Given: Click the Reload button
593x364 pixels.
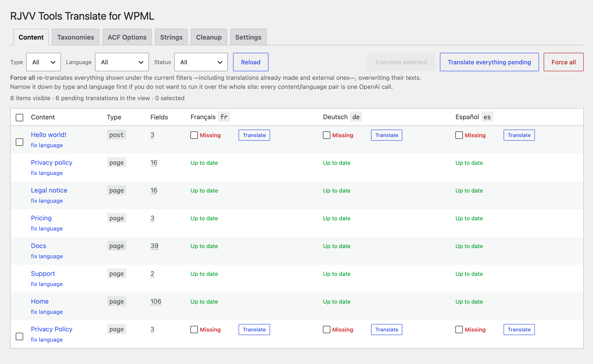Looking at the screenshot, I should click(251, 62).
